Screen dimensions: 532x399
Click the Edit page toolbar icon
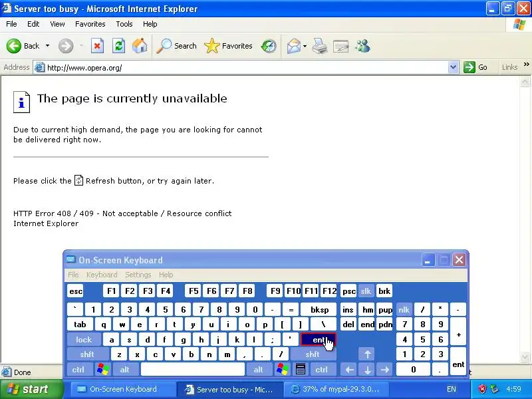click(x=341, y=46)
